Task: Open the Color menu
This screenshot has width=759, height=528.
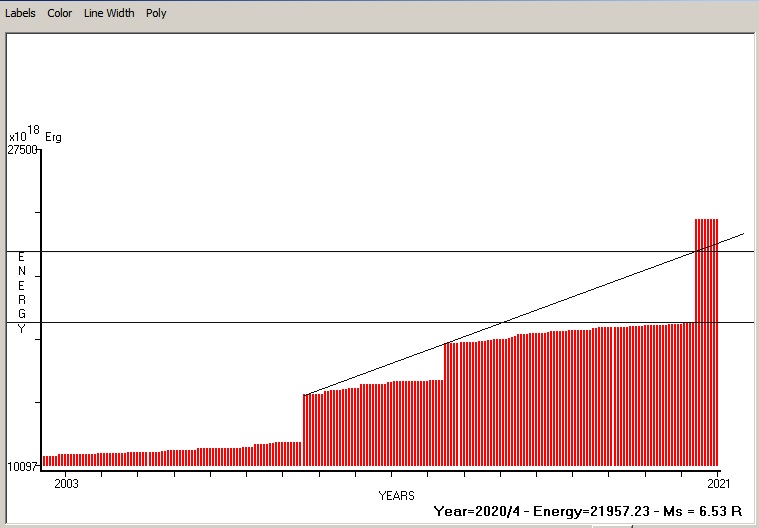Action: [60, 13]
